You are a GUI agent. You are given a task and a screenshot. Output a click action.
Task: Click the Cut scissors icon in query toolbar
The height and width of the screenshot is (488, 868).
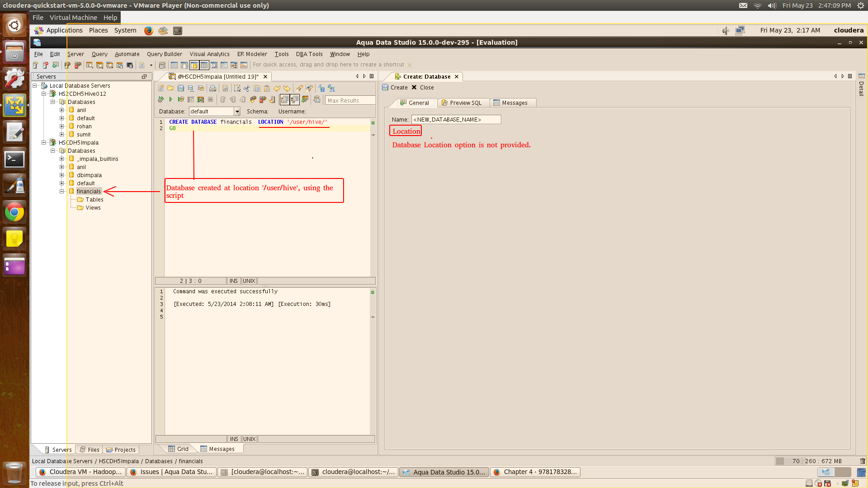[x=246, y=88]
